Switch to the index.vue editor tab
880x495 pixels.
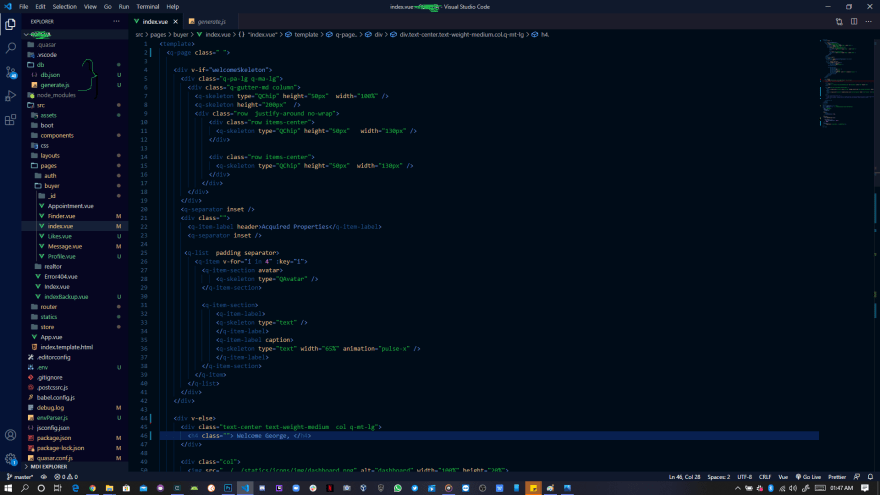point(155,21)
